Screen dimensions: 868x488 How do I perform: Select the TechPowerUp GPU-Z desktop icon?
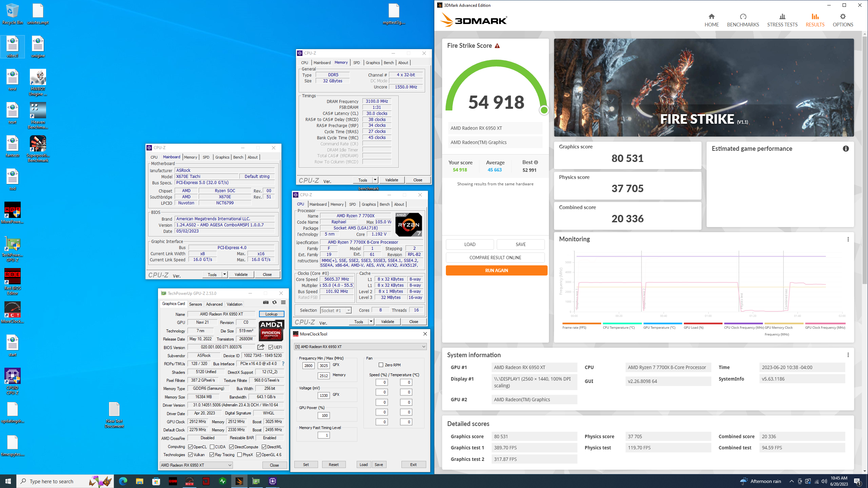[13, 249]
